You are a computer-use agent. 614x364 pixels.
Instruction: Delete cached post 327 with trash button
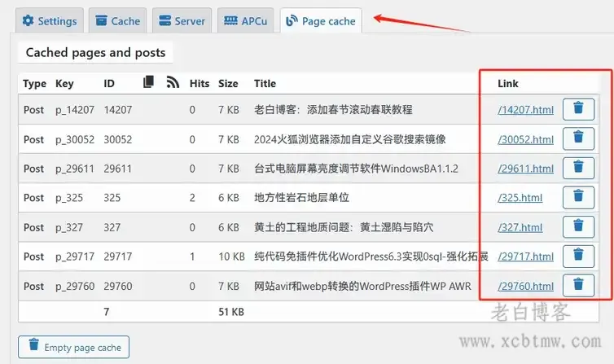click(x=578, y=227)
